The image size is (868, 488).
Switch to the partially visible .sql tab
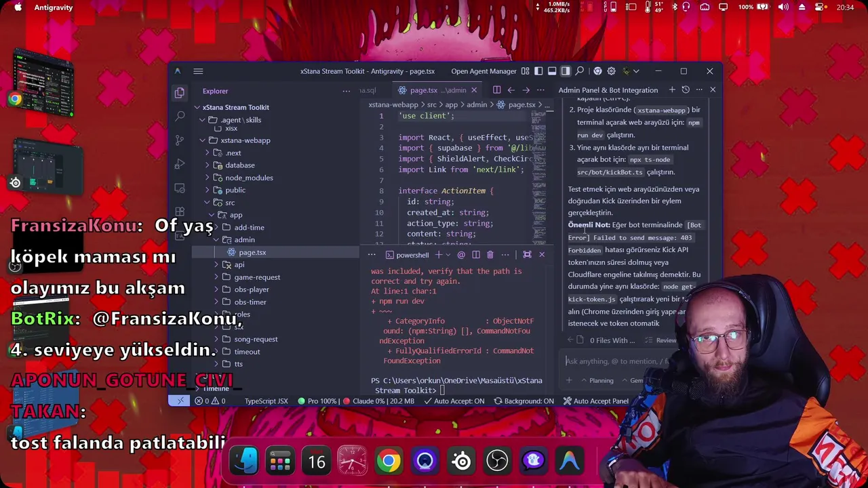pyautogui.click(x=368, y=90)
